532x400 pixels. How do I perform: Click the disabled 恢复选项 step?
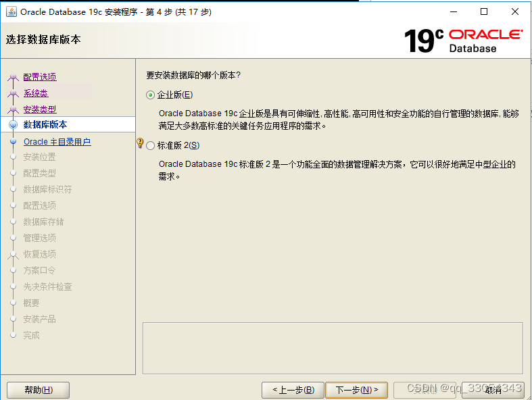pos(39,254)
